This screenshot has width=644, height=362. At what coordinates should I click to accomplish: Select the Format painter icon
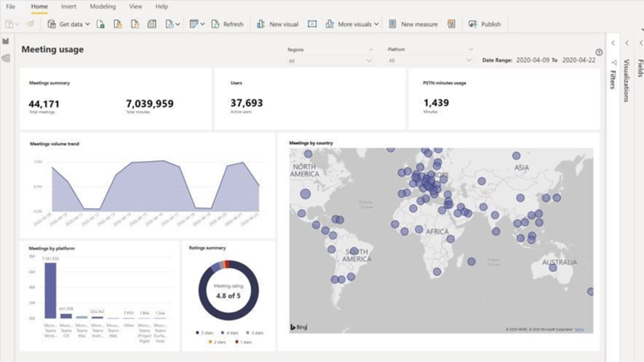pyautogui.click(x=30, y=24)
